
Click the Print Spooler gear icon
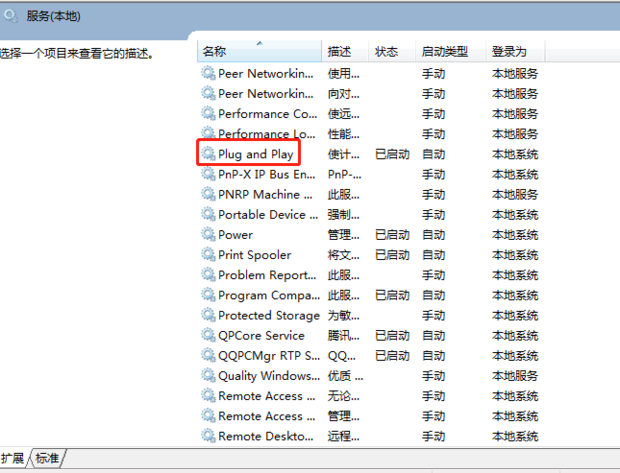[208, 254]
